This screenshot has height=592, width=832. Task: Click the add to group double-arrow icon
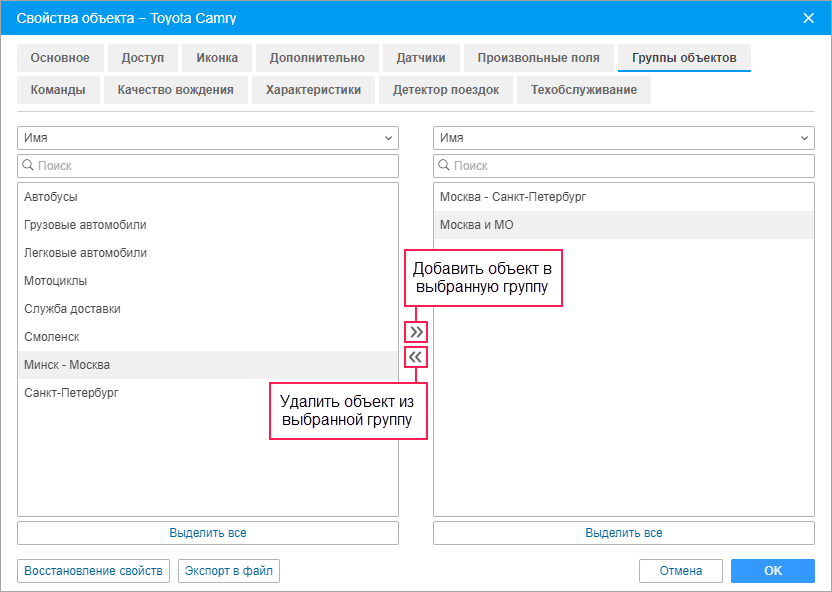click(416, 331)
